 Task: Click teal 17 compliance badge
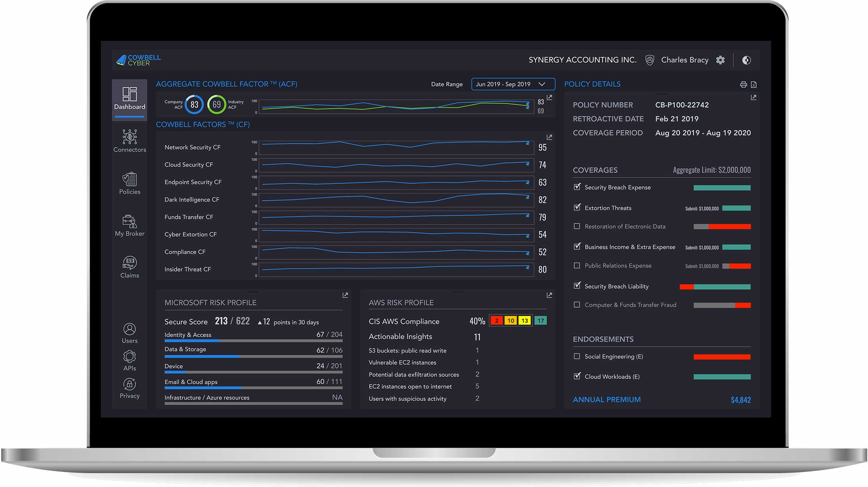click(541, 320)
